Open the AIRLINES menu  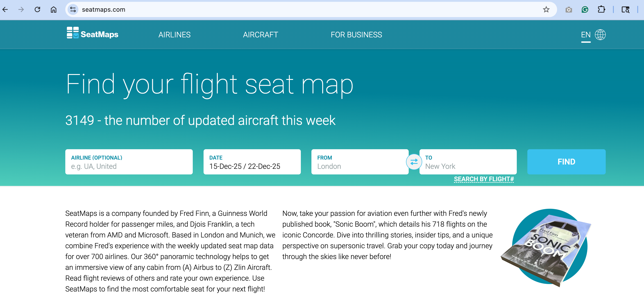coord(175,35)
